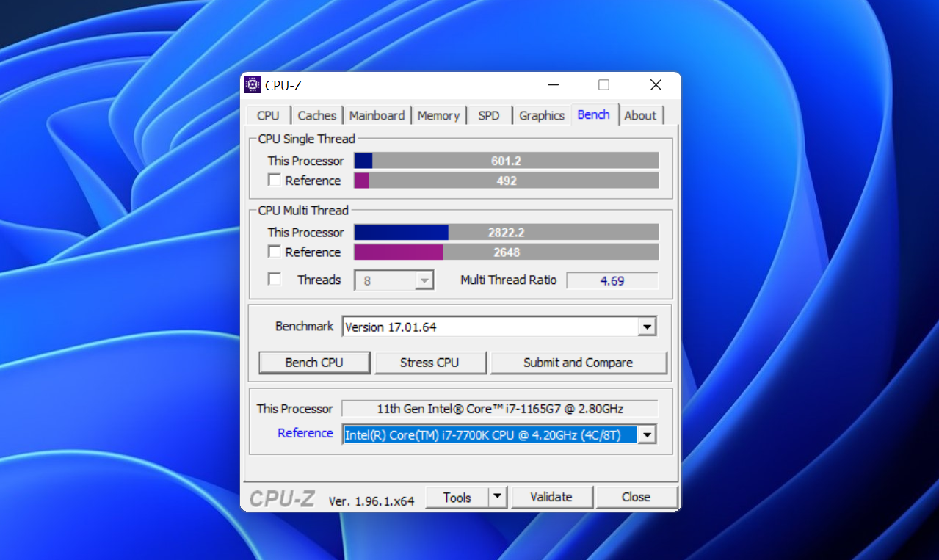Image resolution: width=939 pixels, height=560 pixels.
Task: Click Multi Thread This Processor bar 2822.2
Action: 506,233
